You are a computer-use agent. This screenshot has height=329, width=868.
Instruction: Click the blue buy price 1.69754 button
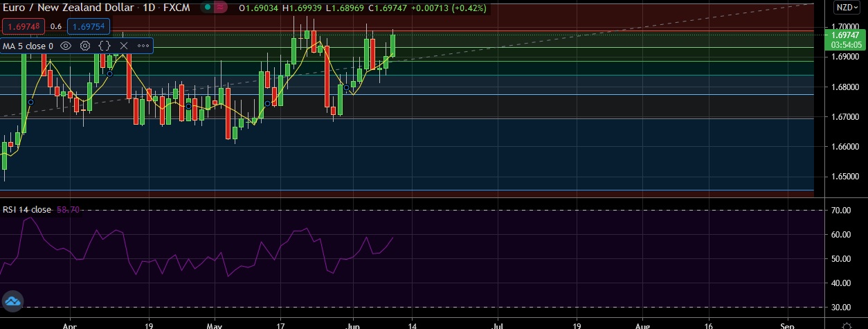[x=88, y=26]
